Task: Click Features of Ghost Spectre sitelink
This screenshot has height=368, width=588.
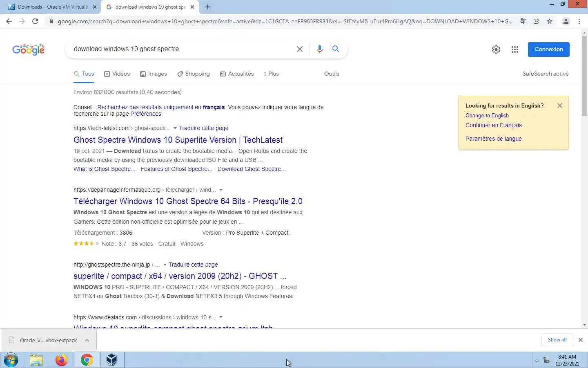Action: [x=176, y=169]
